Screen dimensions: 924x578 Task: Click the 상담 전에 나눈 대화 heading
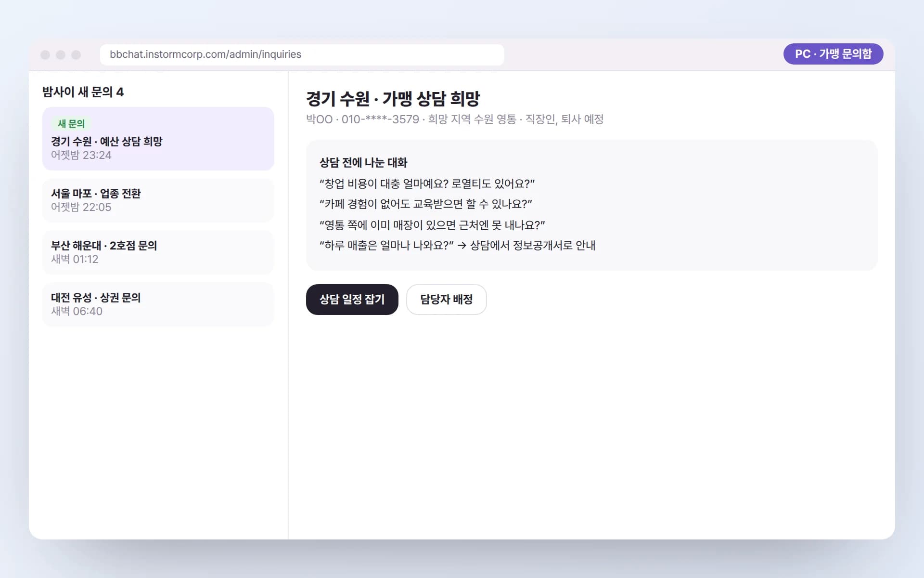pos(363,163)
